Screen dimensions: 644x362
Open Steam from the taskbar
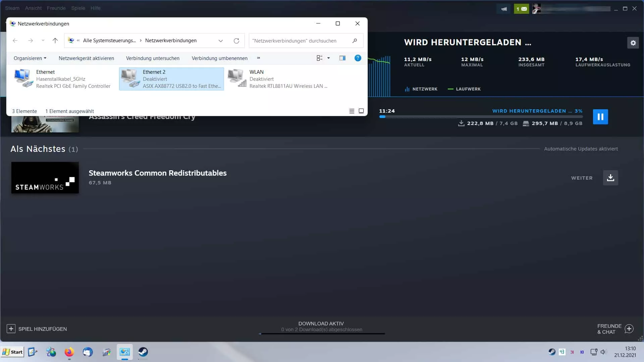[x=143, y=352]
